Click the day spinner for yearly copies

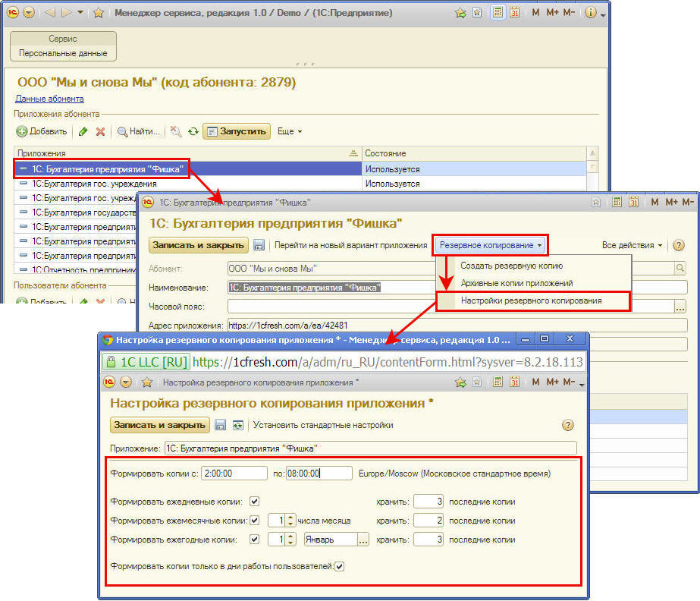pos(290,540)
